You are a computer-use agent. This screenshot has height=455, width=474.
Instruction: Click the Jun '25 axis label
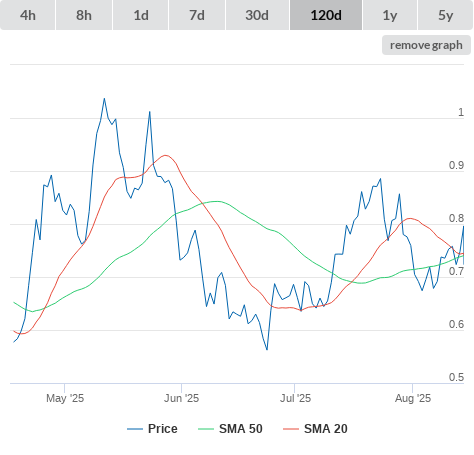(x=181, y=398)
